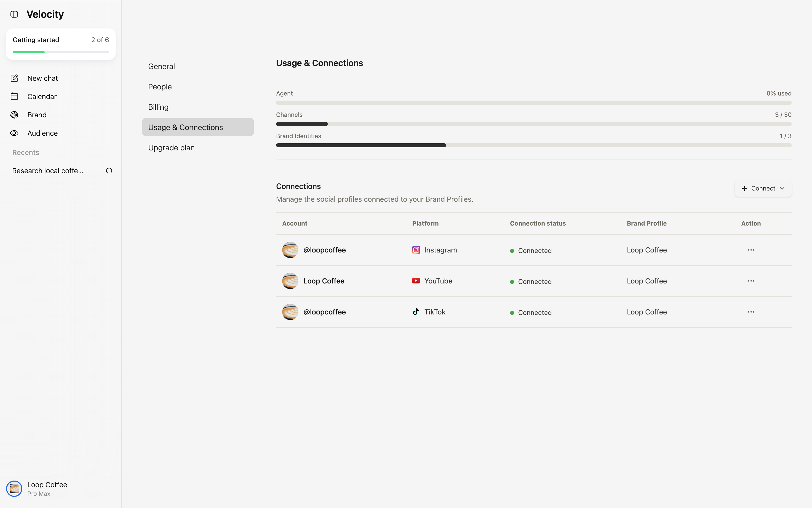Click @loopcoffee in the TikTok row
The image size is (812, 508).
click(x=325, y=312)
